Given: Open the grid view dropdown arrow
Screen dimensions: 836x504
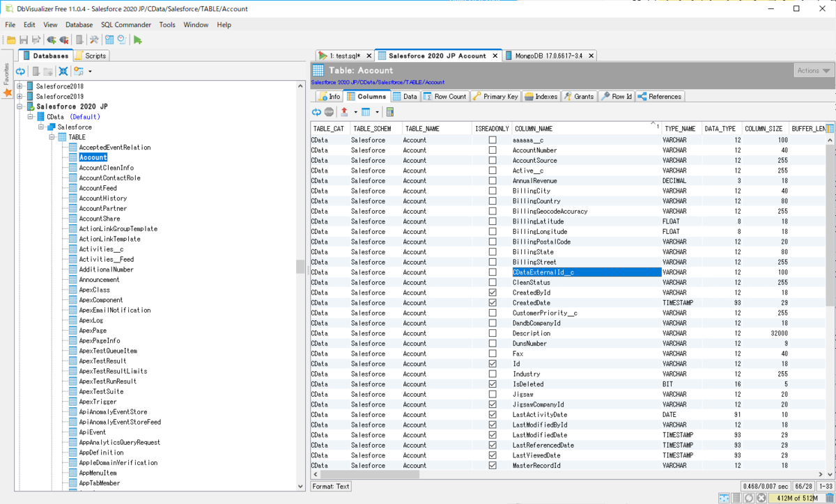Looking at the screenshot, I should click(377, 111).
